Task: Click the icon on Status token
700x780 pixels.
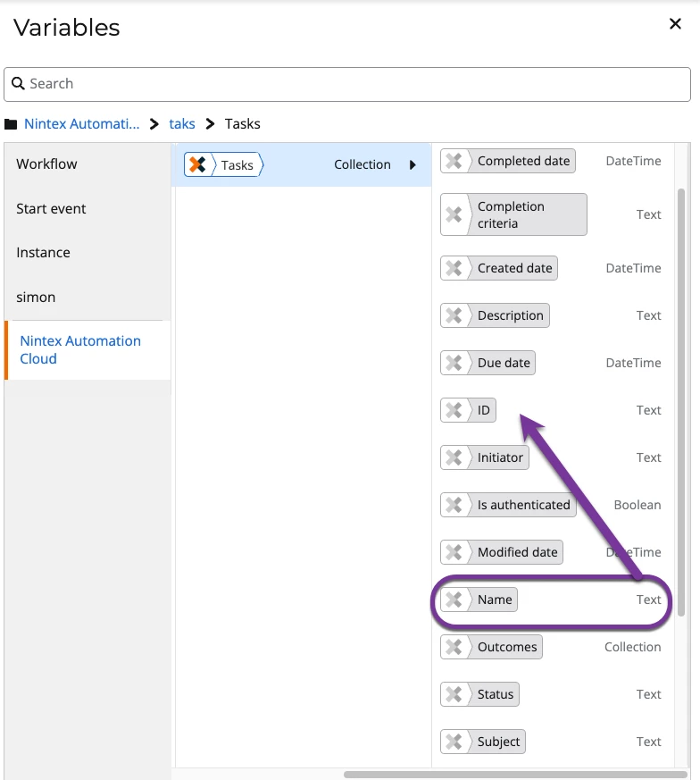Action: [x=454, y=694]
